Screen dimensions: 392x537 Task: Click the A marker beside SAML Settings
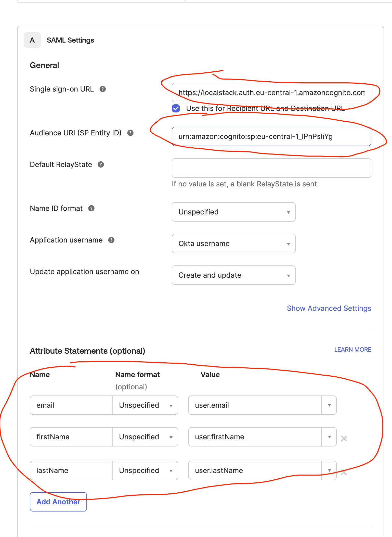pyautogui.click(x=32, y=40)
